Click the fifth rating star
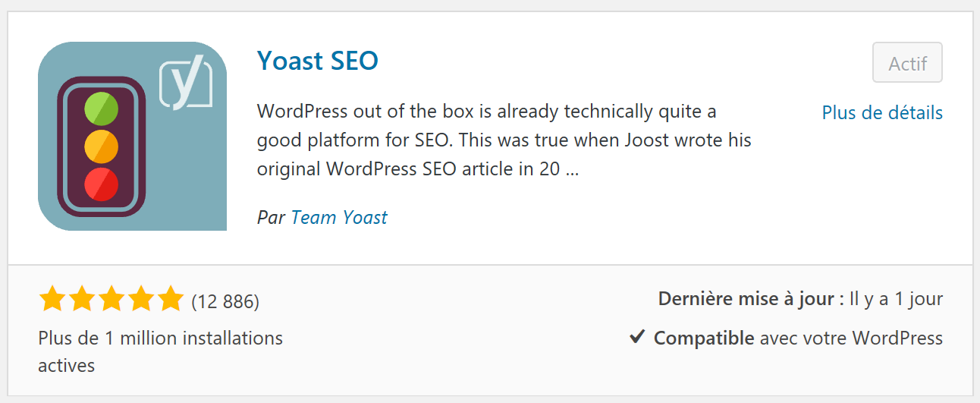The height and width of the screenshot is (403, 980). pyautogui.click(x=170, y=300)
